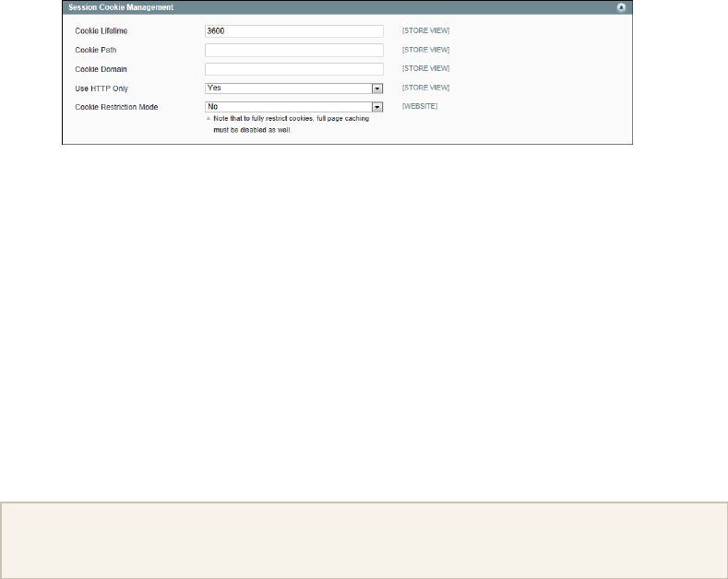
Task: Click the Cookie Domain input field
Action: tap(294, 69)
